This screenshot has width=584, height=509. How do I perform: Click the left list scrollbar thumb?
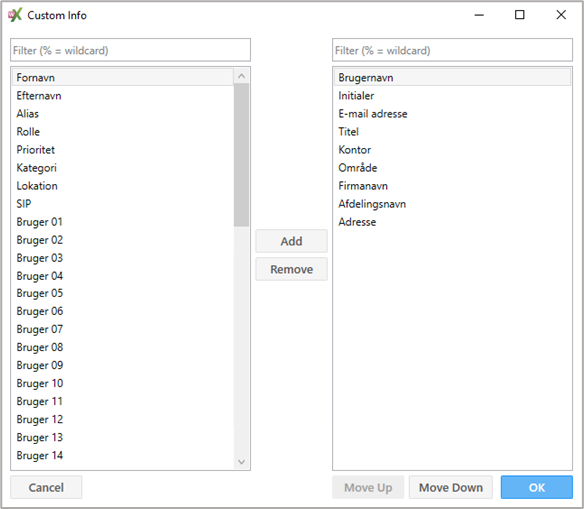coord(241,155)
